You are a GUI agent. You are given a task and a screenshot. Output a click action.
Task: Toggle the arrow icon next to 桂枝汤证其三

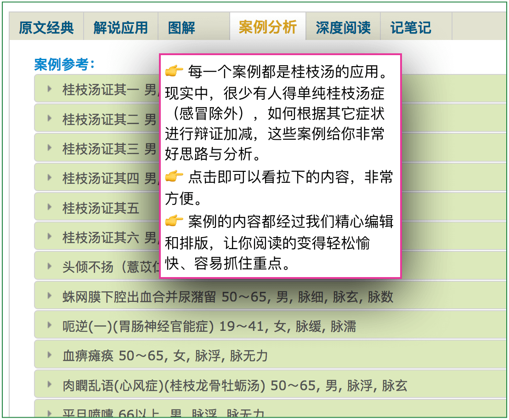click(50, 148)
